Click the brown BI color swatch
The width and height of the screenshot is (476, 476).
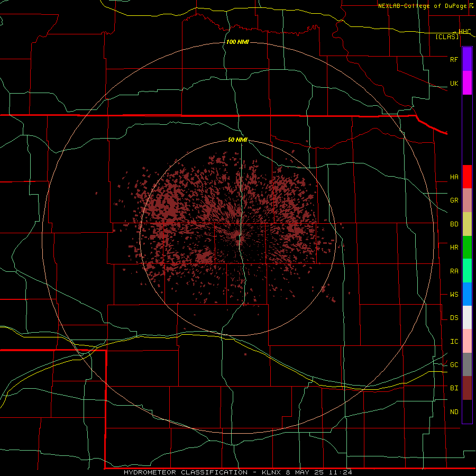point(467,388)
